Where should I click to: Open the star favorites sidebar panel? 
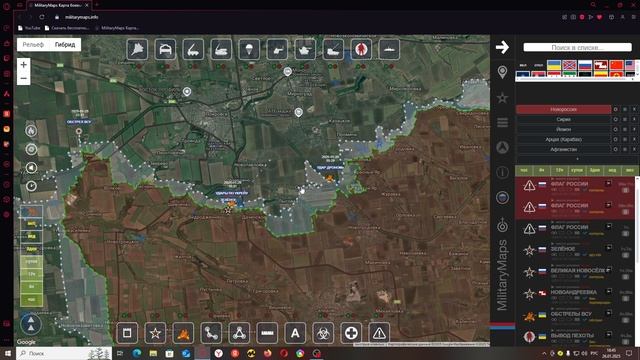[502, 98]
